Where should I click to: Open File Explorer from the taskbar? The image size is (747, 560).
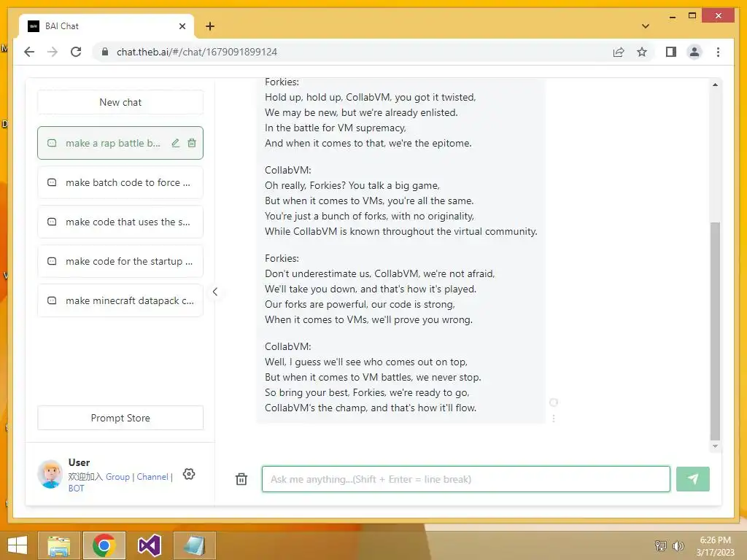coord(59,545)
